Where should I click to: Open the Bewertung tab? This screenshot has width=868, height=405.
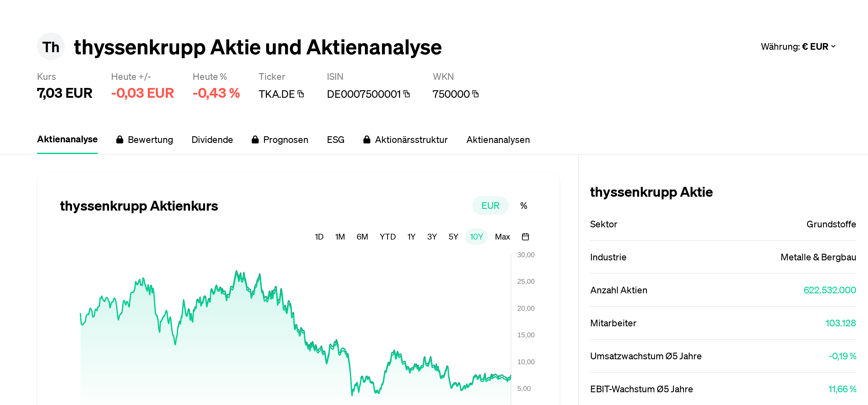pos(145,139)
